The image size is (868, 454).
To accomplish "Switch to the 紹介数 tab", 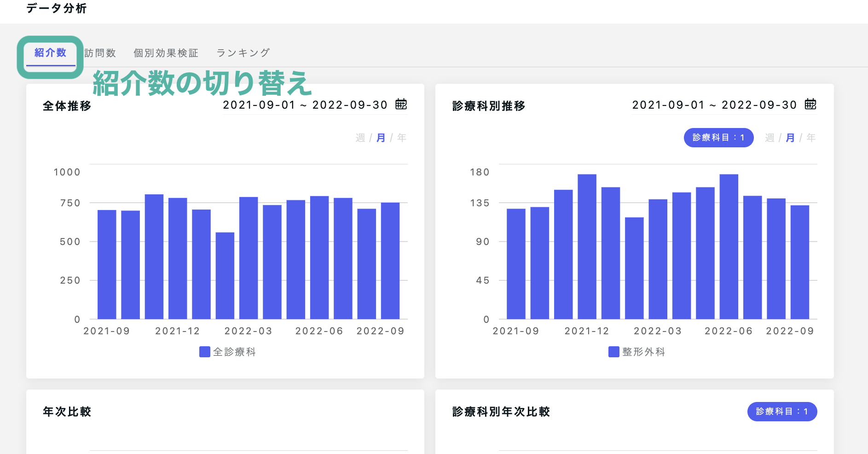I will 50,53.
